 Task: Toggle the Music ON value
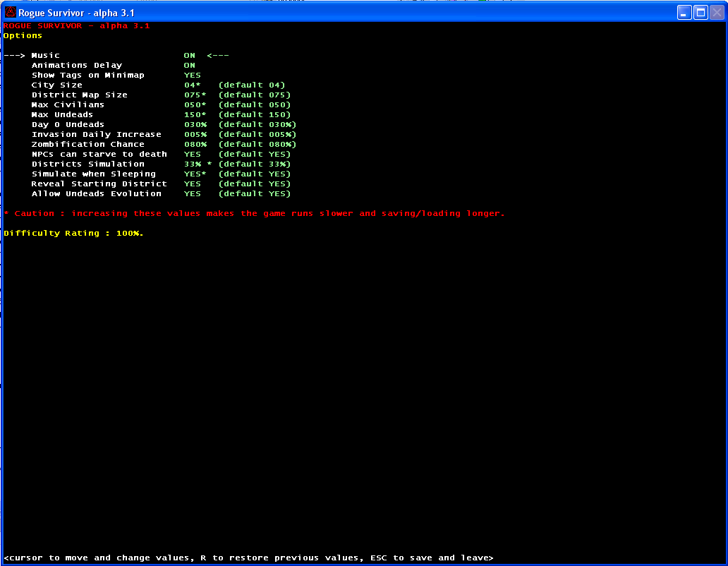click(190, 55)
